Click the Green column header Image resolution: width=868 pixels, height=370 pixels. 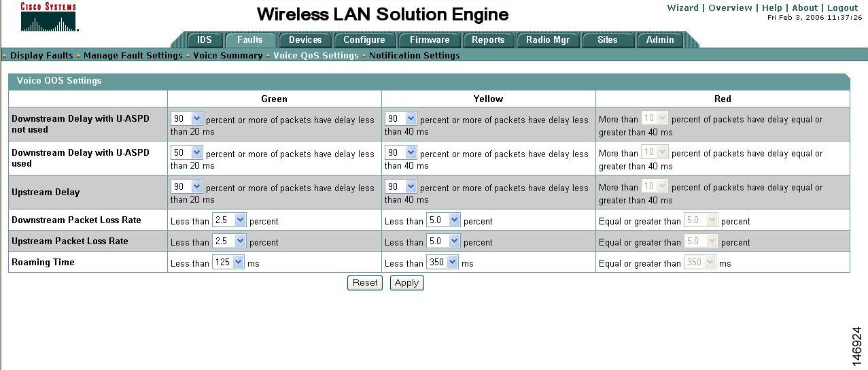[x=275, y=99]
